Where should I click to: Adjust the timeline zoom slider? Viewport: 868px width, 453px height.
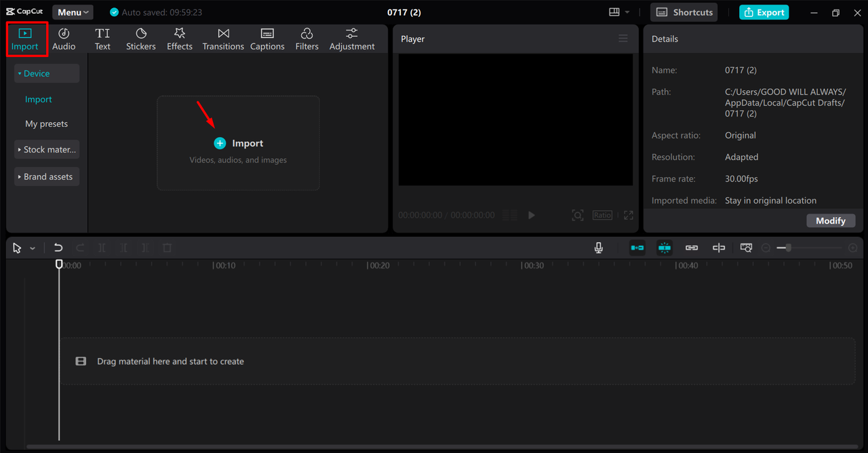click(809, 248)
